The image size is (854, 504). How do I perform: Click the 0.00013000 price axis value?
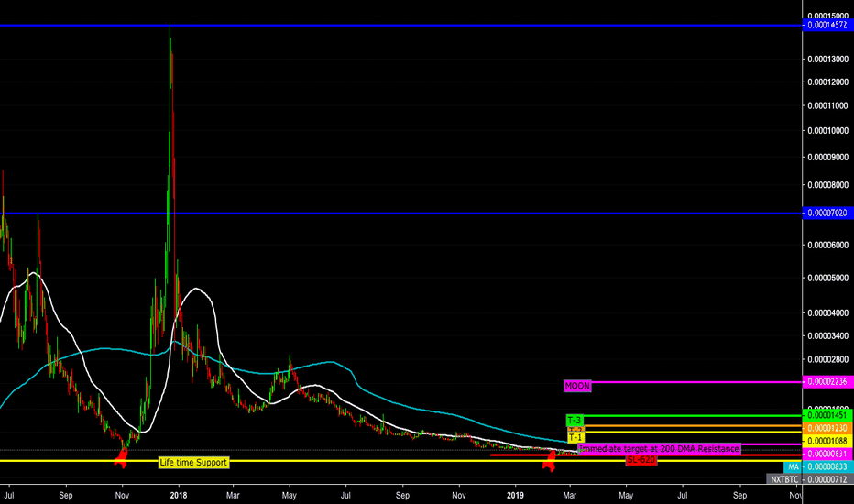(x=827, y=59)
